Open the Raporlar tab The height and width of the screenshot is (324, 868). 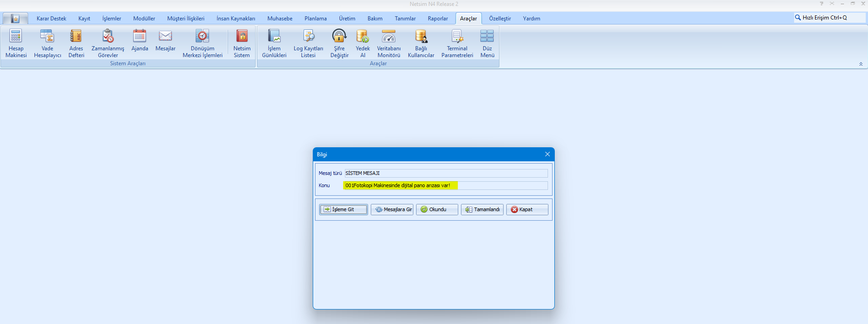(x=438, y=19)
